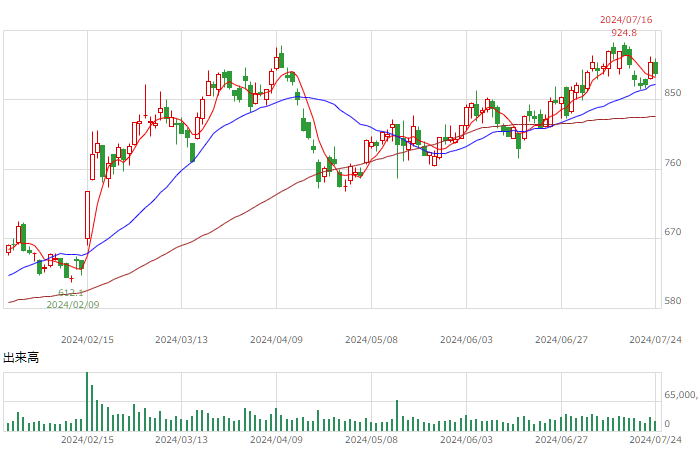Click the 2024/07/16 high date label

click(626, 20)
